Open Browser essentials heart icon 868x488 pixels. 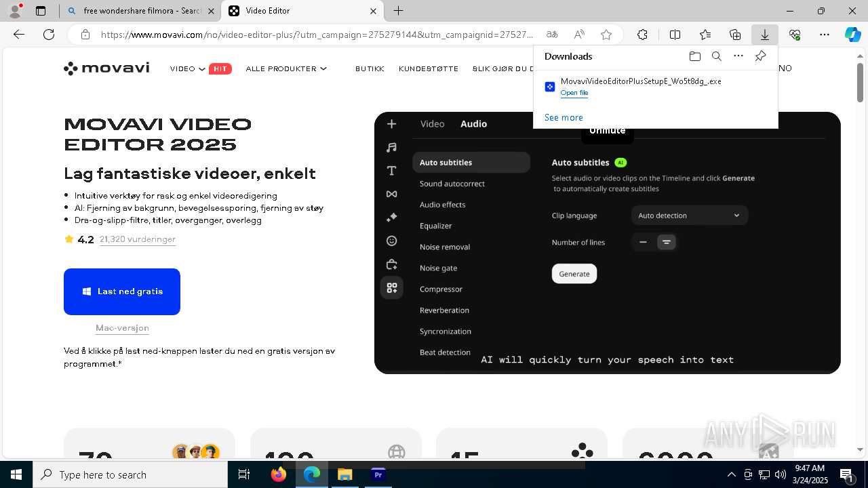coord(795,35)
